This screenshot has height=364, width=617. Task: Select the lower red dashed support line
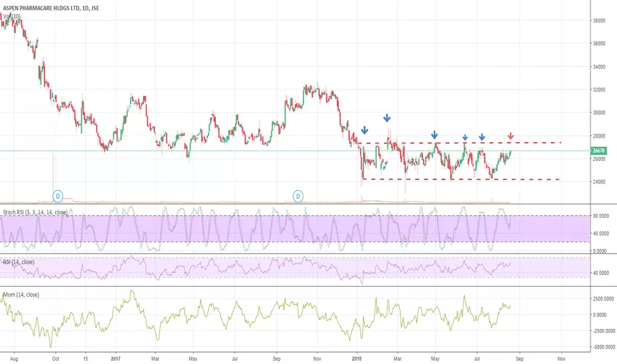tap(461, 179)
